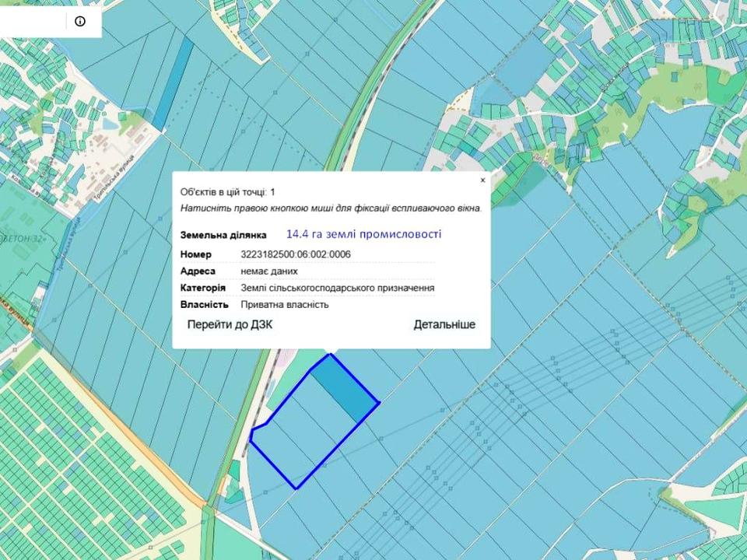Screen dimensions: 747x560
Task: Click the 'немає даних' address value
Action: (x=269, y=271)
